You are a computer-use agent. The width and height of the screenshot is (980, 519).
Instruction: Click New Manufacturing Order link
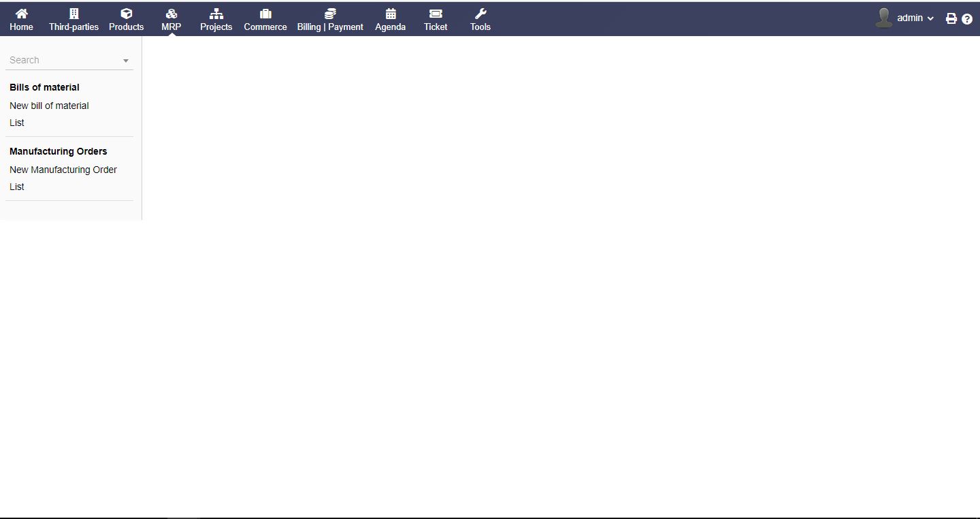pyautogui.click(x=63, y=170)
